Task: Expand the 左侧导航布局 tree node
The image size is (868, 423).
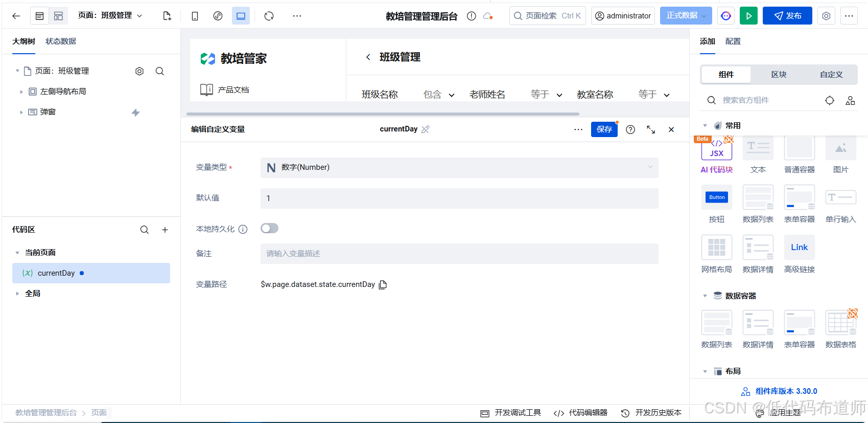Action: click(x=21, y=92)
